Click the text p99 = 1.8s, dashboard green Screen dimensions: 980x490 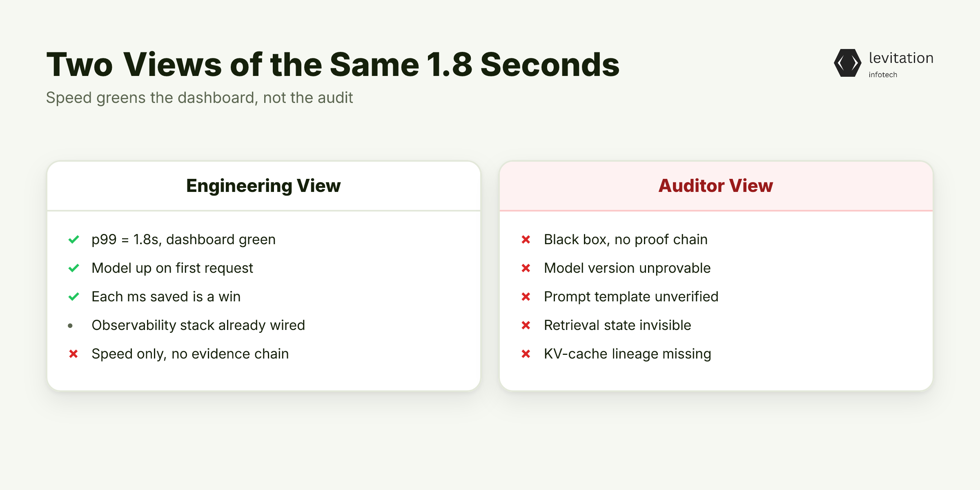tap(184, 240)
